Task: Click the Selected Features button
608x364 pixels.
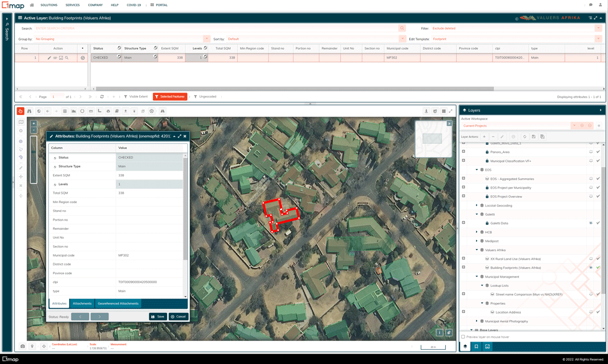Action: [x=170, y=97]
